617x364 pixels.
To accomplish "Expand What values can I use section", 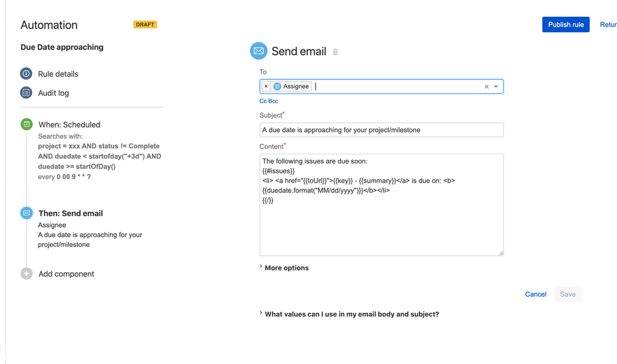I will 349,314.
